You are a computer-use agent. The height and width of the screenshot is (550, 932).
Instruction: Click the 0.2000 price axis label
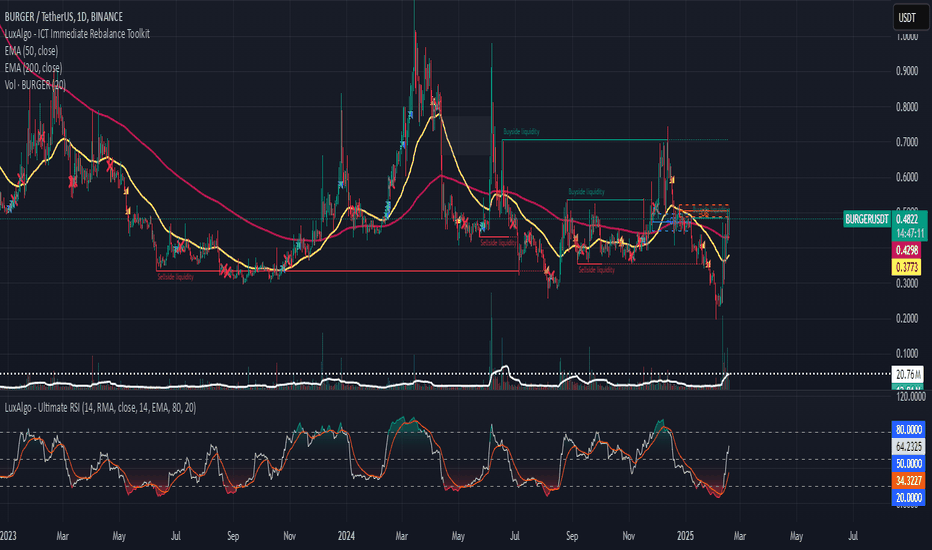[907, 318]
